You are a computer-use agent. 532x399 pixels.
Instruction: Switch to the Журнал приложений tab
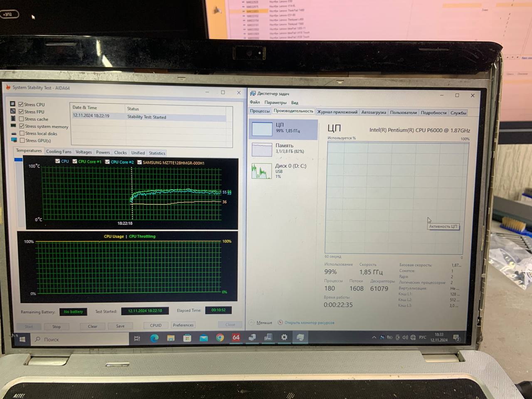pyautogui.click(x=337, y=112)
